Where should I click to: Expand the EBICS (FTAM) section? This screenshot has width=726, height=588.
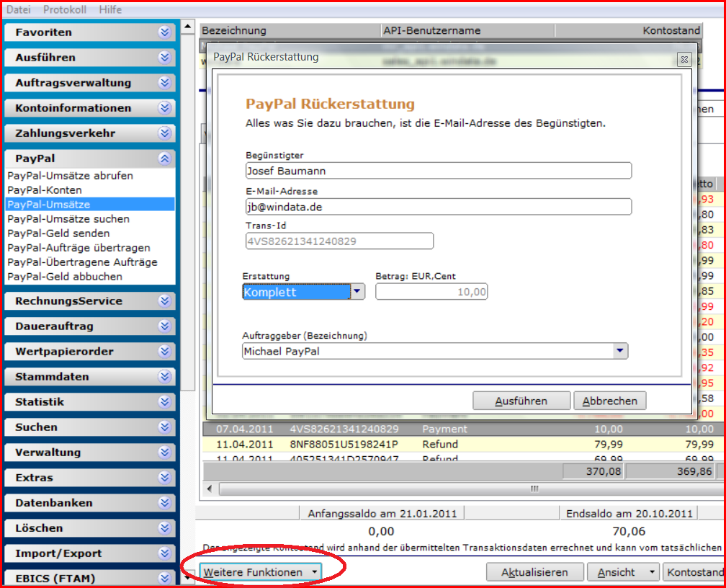[164, 578]
